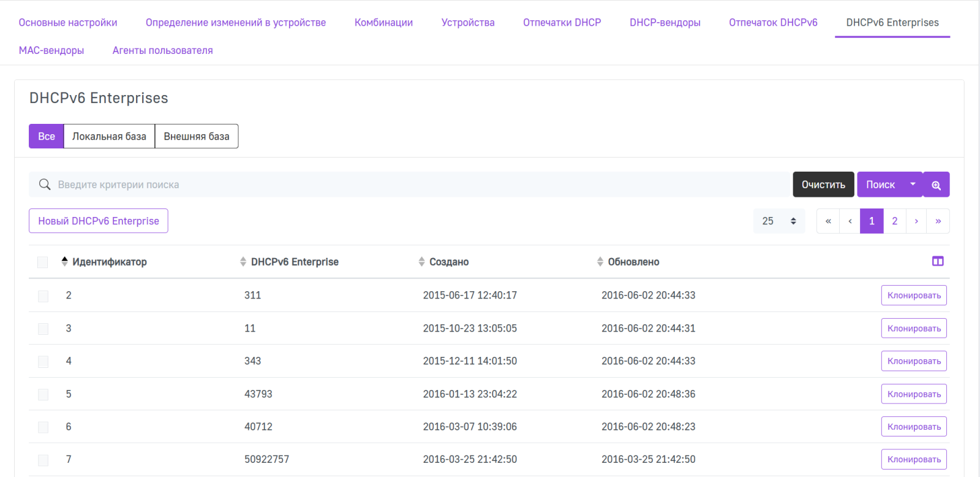980x477 pixels.
Task: Sort by Создано column sort icon
Action: point(421,262)
